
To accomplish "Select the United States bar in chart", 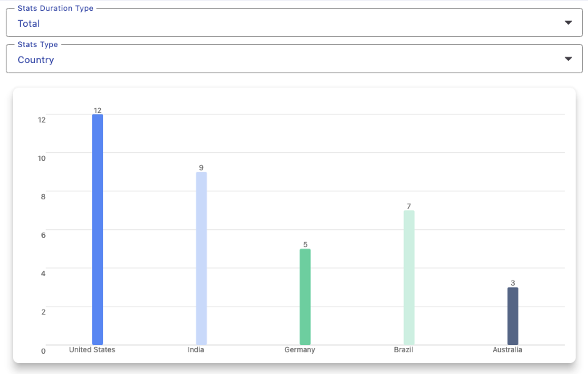I will (x=97, y=229).
